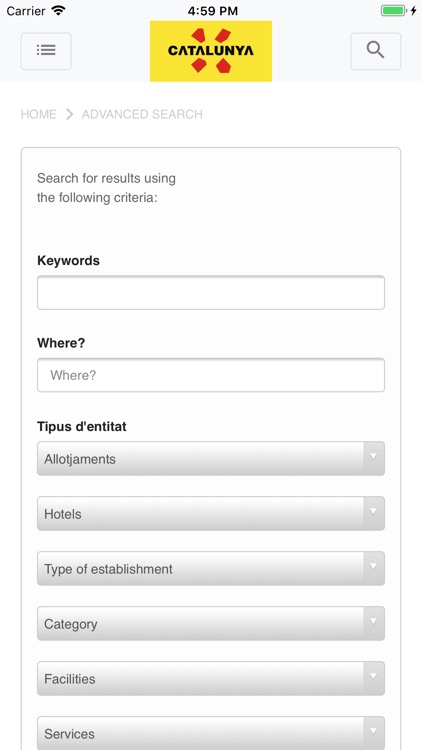Click the Category dropdown arrow

tap(374, 623)
